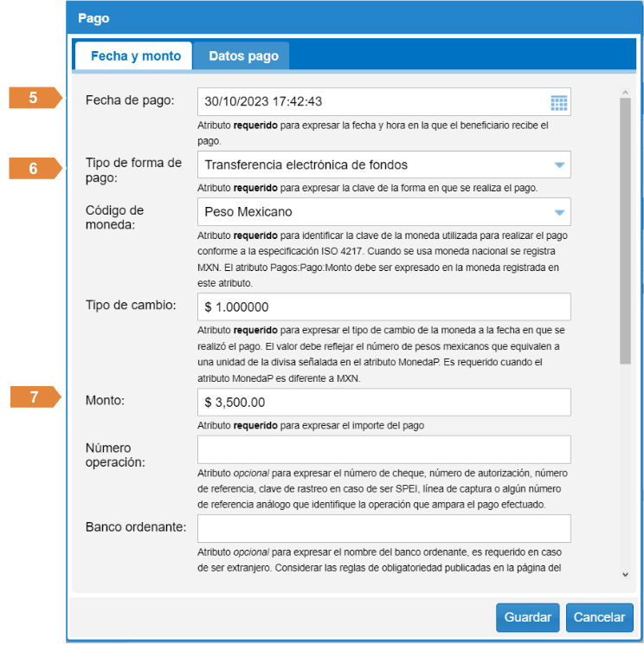Select the Fecha y monto tab
Screen dimensions: 644x645
tap(135, 56)
